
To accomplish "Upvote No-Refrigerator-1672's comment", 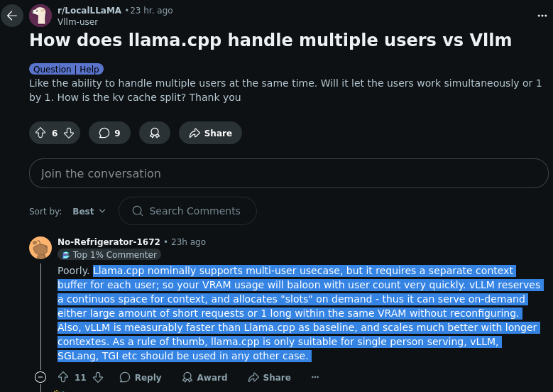I will point(63,377).
